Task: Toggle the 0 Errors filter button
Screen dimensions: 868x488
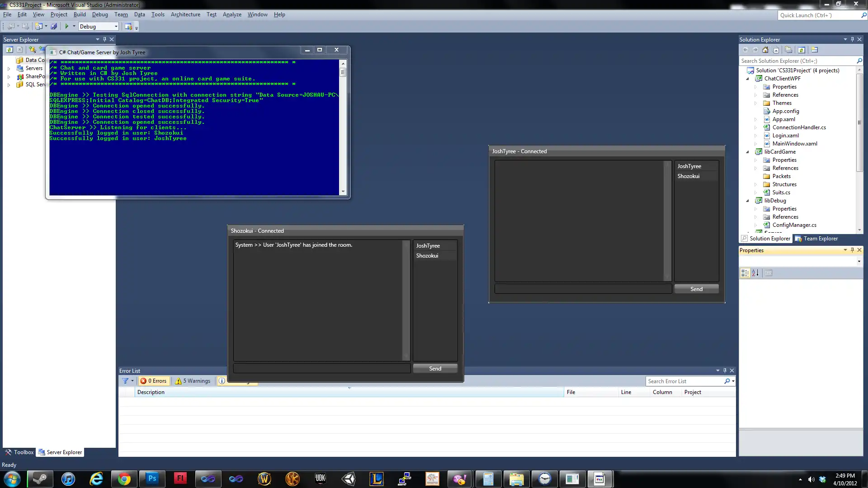Action: click(153, 381)
